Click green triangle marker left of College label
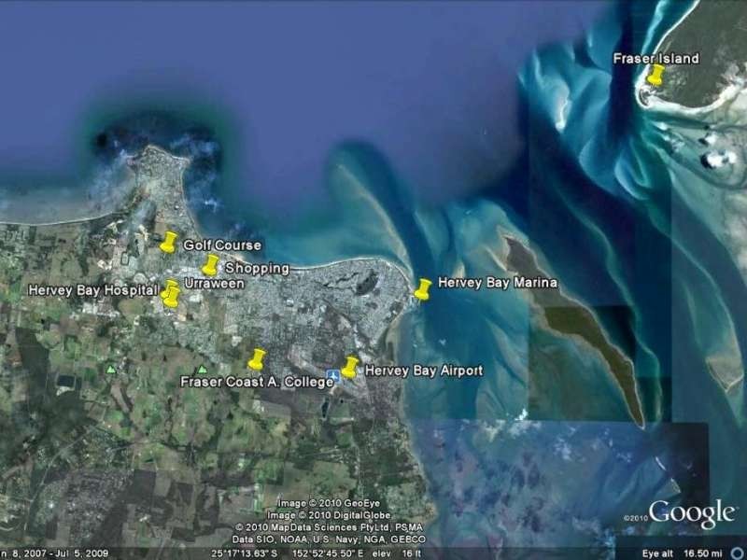 coord(203,370)
